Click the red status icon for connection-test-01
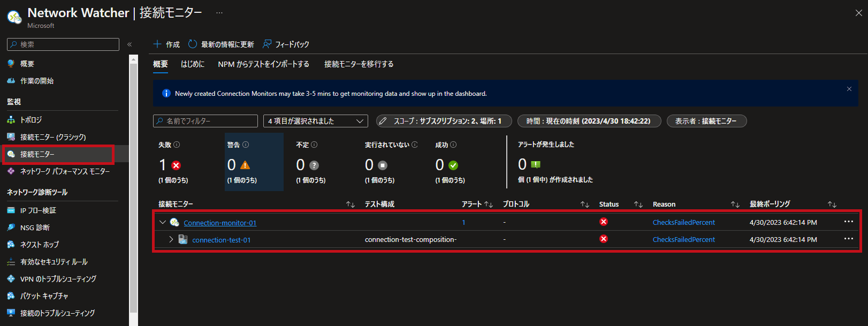 click(x=604, y=239)
